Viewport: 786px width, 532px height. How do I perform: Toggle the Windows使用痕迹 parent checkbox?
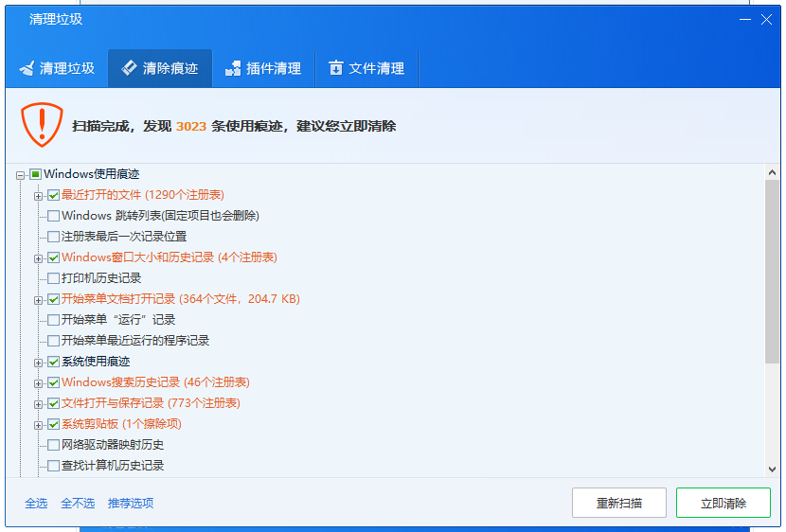(35, 174)
